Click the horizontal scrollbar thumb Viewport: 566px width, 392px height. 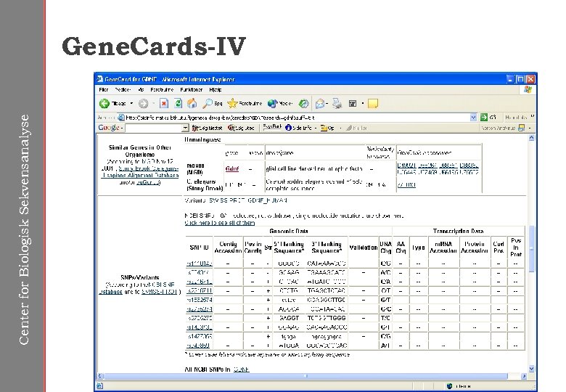[305, 376]
